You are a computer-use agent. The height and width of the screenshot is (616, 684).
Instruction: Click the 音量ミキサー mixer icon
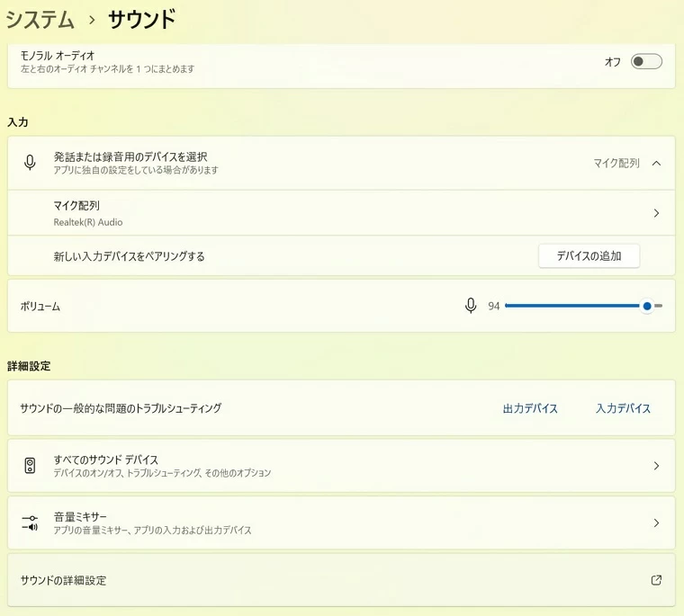(30, 522)
